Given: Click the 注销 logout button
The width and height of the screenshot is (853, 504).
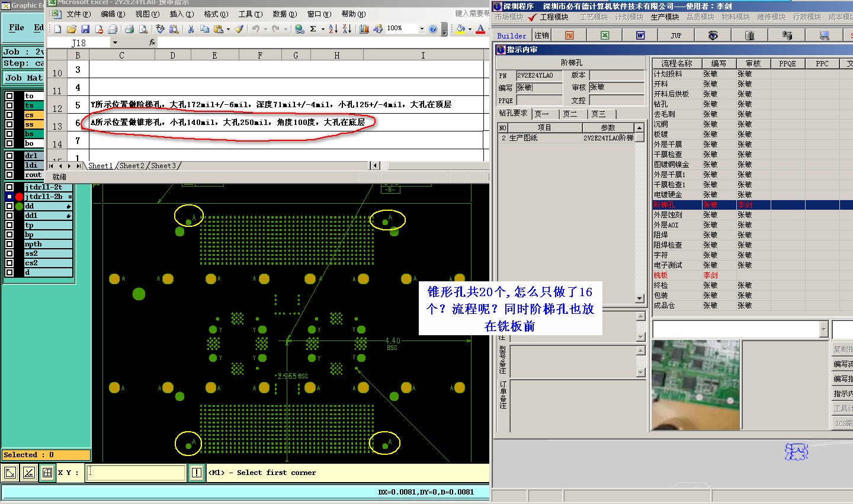Looking at the screenshot, I should [542, 36].
